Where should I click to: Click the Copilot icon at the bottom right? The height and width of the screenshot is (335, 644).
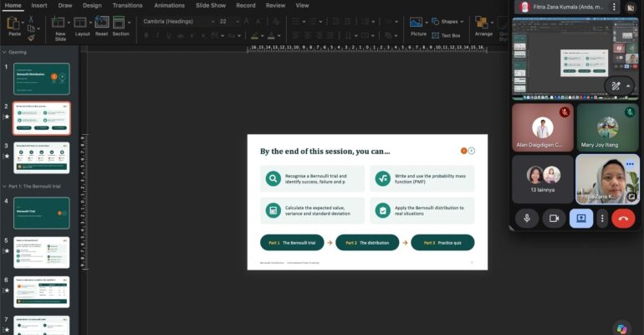point(621,328)
